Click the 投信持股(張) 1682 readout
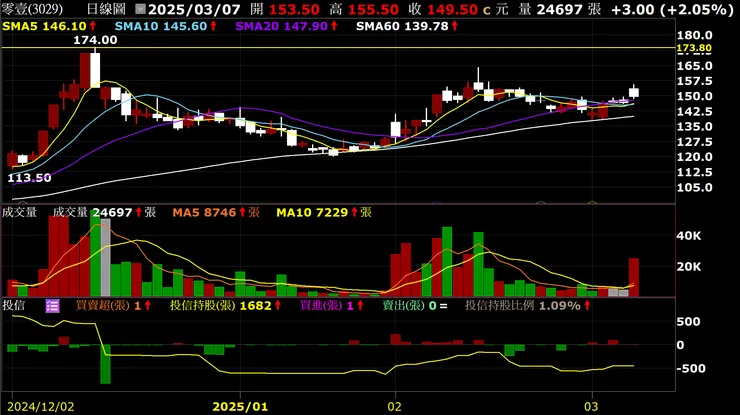The image size is (740, 415). click(226, 305)
